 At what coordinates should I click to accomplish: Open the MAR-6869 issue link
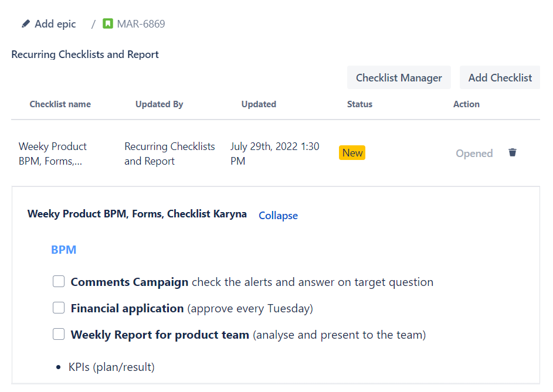[x=141, y=24]
